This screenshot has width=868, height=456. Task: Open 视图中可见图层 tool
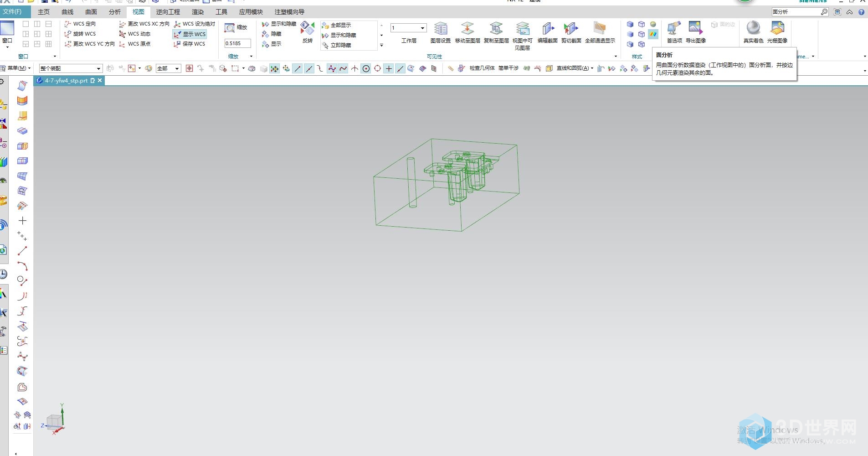coord(523,36)
